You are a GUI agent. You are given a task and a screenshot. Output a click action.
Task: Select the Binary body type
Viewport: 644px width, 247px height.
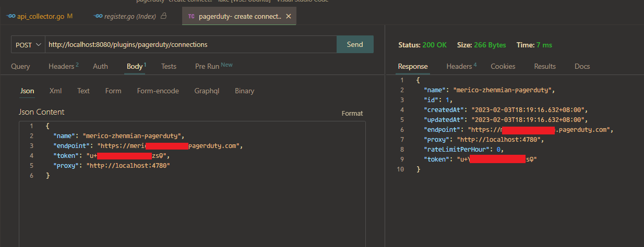tap(245, 91)
